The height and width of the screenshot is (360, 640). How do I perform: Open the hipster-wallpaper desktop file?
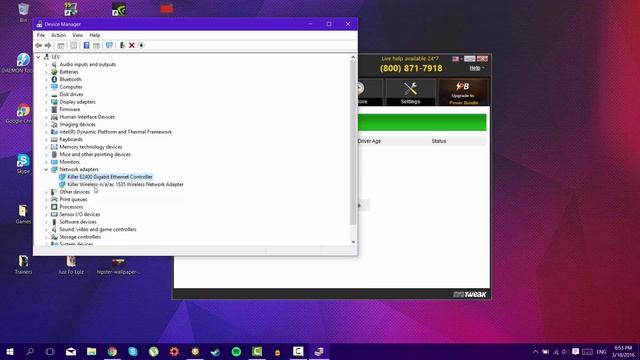(x=118, y=265)
